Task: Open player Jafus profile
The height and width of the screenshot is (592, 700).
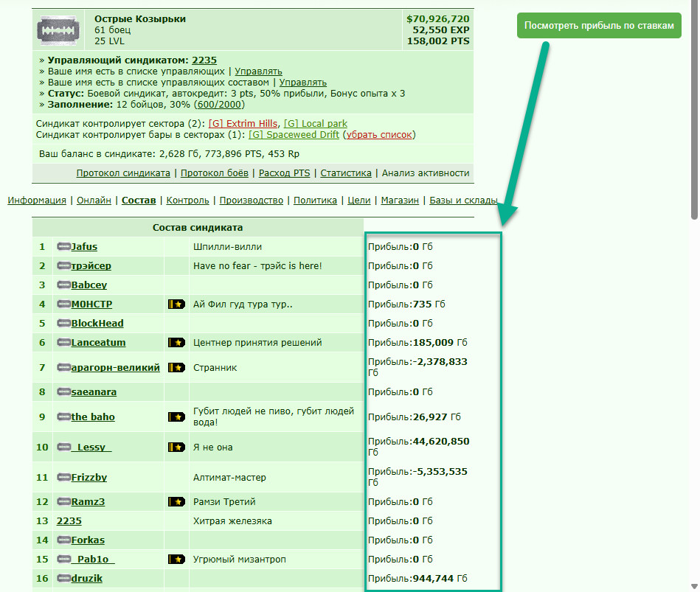Action: tap(84, 247)
